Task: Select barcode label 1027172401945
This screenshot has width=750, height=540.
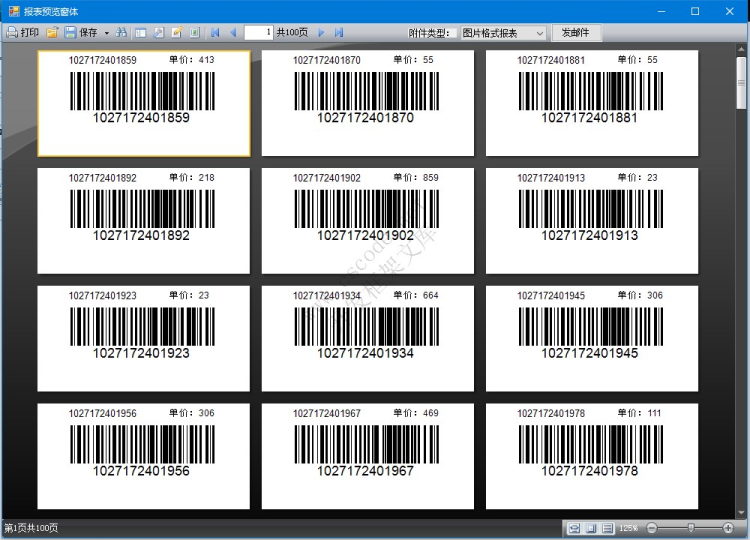Action: click(591, 338)
